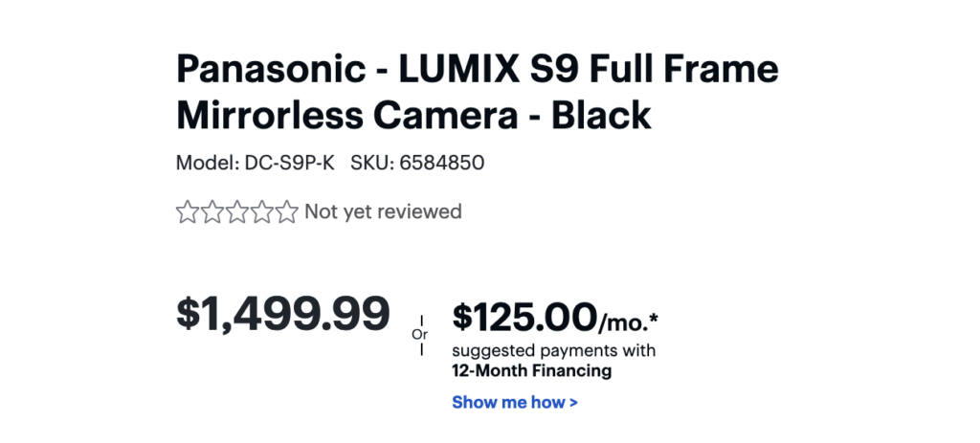Click the "12-Month Financing" text
Image resolution: width=980 pixels, height=443 pixels.
[x=531, y=370]
